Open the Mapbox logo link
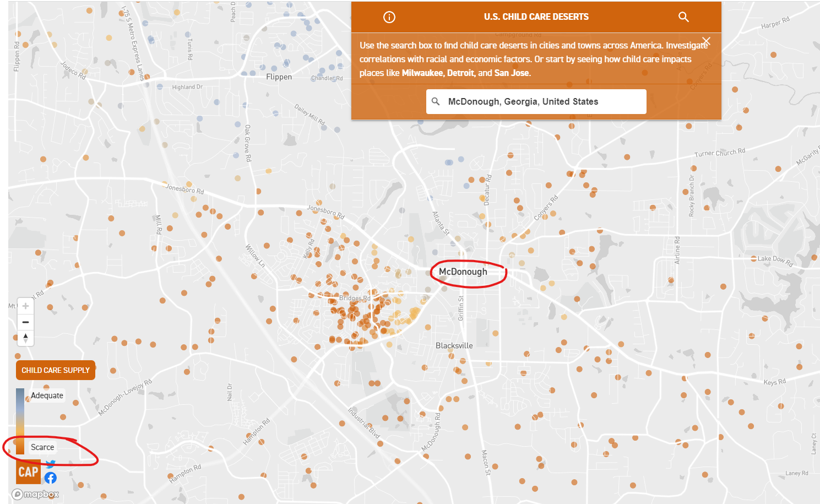Screen dimensions: 820x504 (35, 494)
